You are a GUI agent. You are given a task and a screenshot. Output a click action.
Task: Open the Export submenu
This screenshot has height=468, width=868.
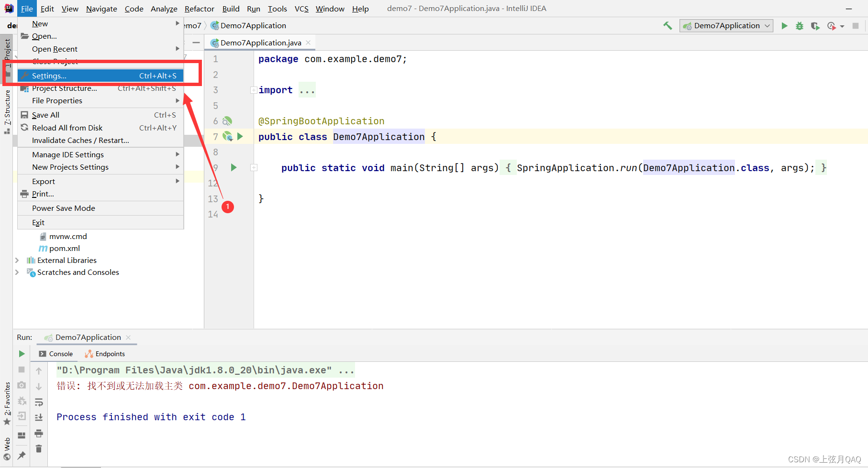(100, 181)
